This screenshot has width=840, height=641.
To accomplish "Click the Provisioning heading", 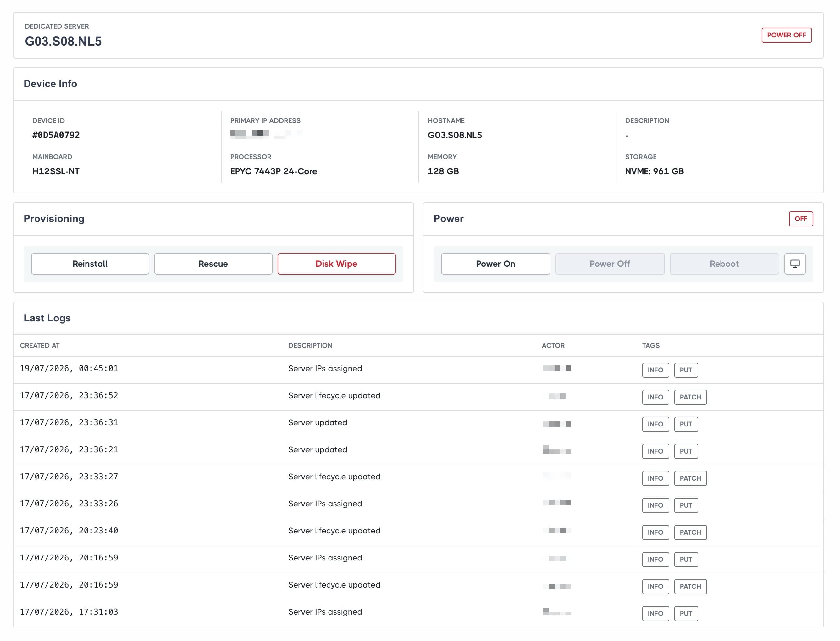I will (54, 219).
